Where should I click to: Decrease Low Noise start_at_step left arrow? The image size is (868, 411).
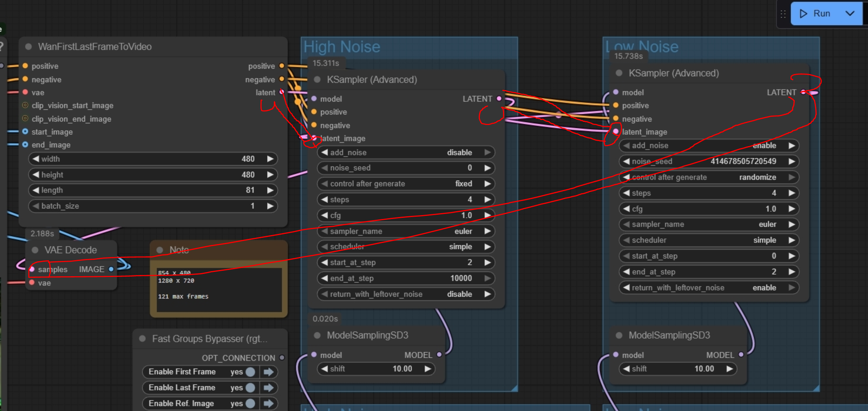(x=626, y=256)
